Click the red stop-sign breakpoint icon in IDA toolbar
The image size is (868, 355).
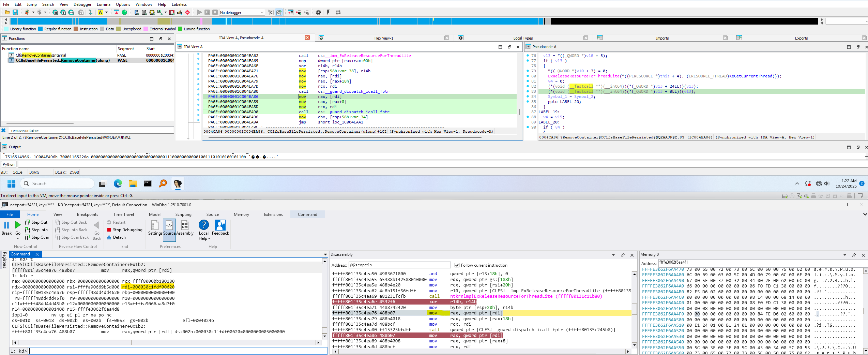(x=187, y=12)
